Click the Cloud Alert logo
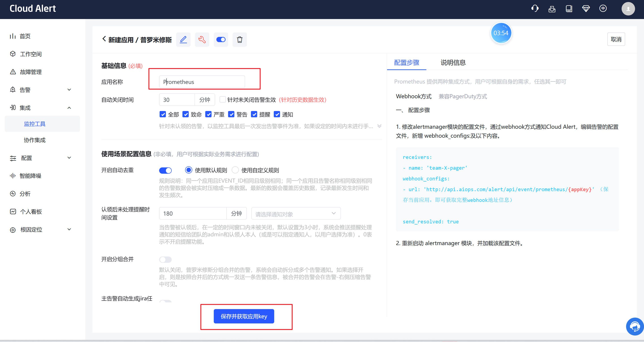The image size is (644, 342). tap(33, 9)
